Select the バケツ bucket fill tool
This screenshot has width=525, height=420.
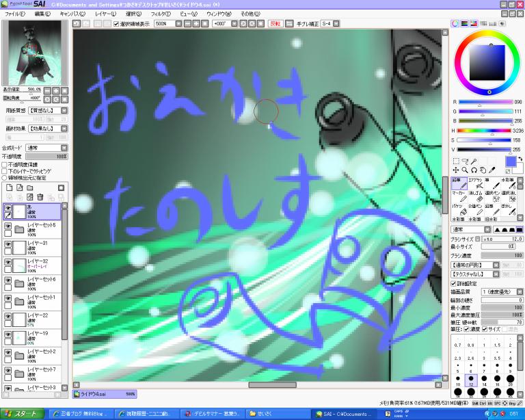[x=459, y=209]
